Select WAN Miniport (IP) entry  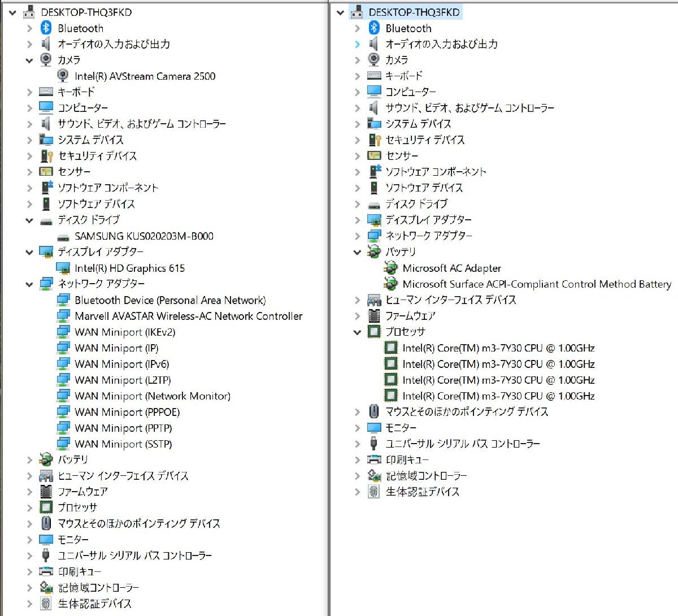pos(116,348)
